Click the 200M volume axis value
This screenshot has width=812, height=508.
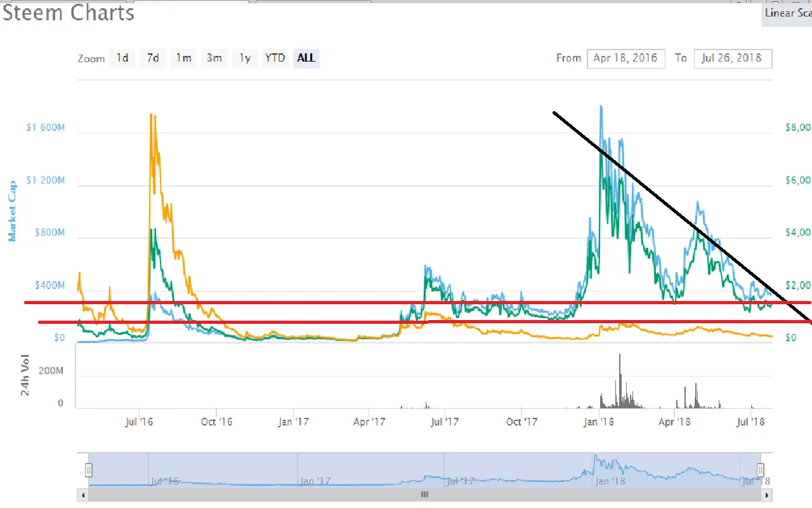pyautogui.click(x=52, y=371)
